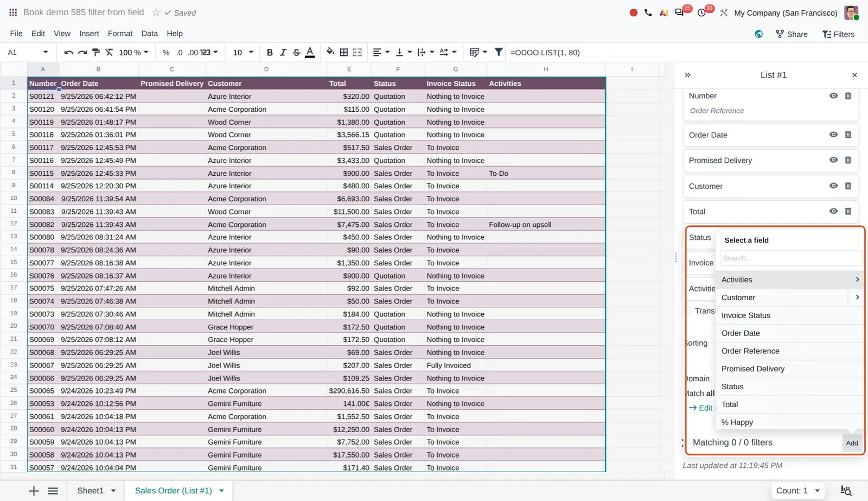Open the text color picker
Image resolution: width=868 pixels, height=501 pixels.
(310, 52)
